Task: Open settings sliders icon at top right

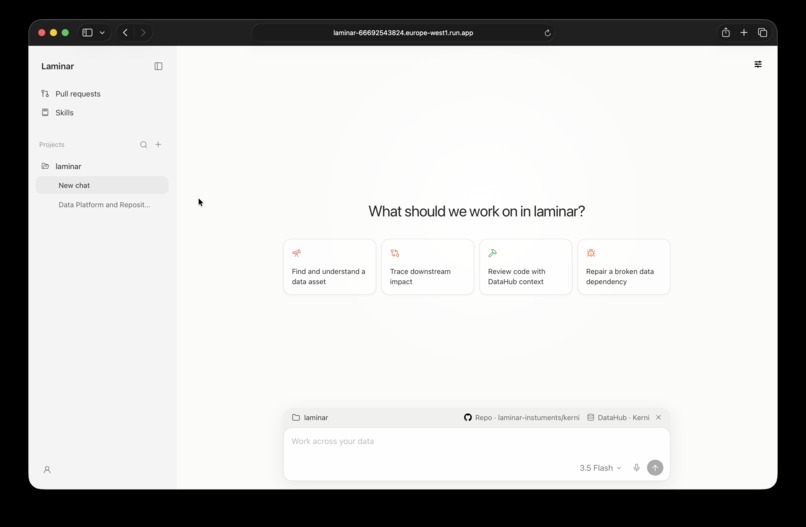Action: 758,64
